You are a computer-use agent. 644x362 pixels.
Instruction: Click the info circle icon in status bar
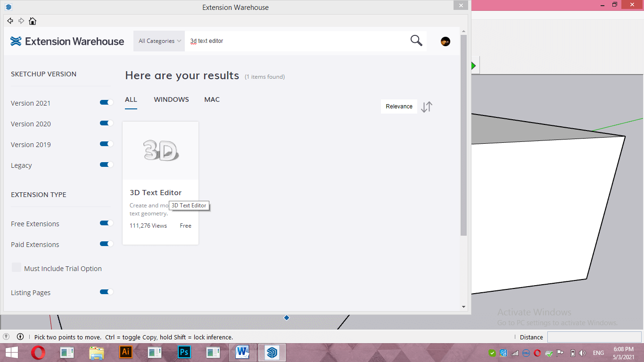20,337
